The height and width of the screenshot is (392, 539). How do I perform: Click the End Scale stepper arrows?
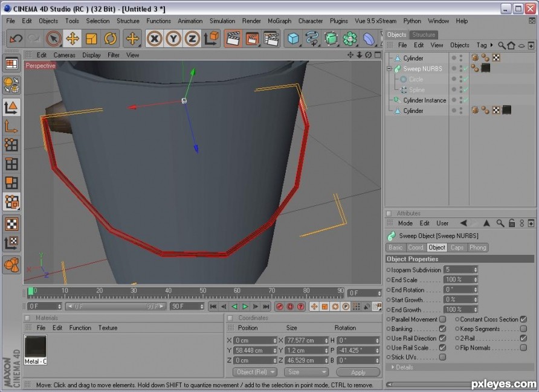coord(476,280)
